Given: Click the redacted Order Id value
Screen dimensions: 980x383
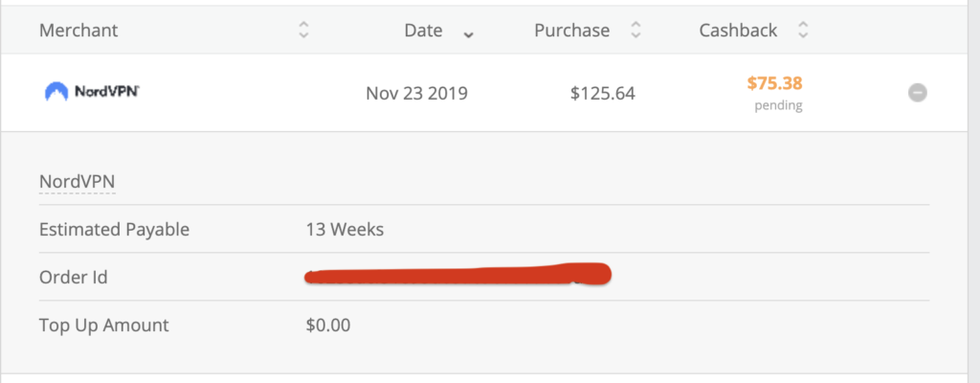Looking at the screenshot, I should click(x=457, y=276).
